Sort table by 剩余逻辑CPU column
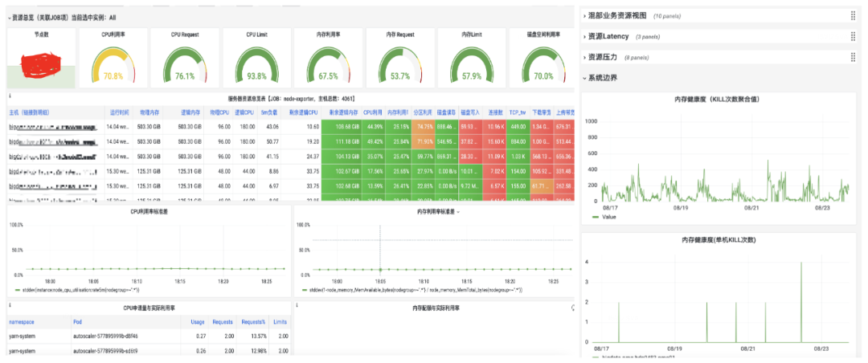 303,112
